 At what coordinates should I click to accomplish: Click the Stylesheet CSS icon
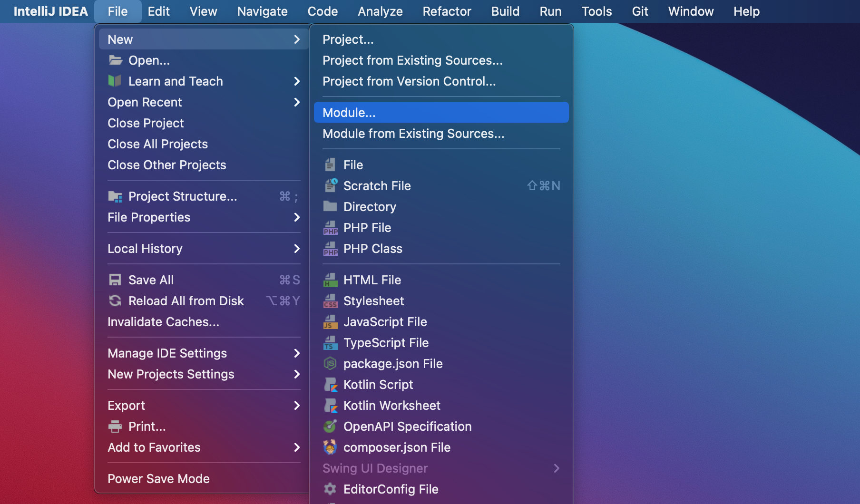(x=331, y=301)
